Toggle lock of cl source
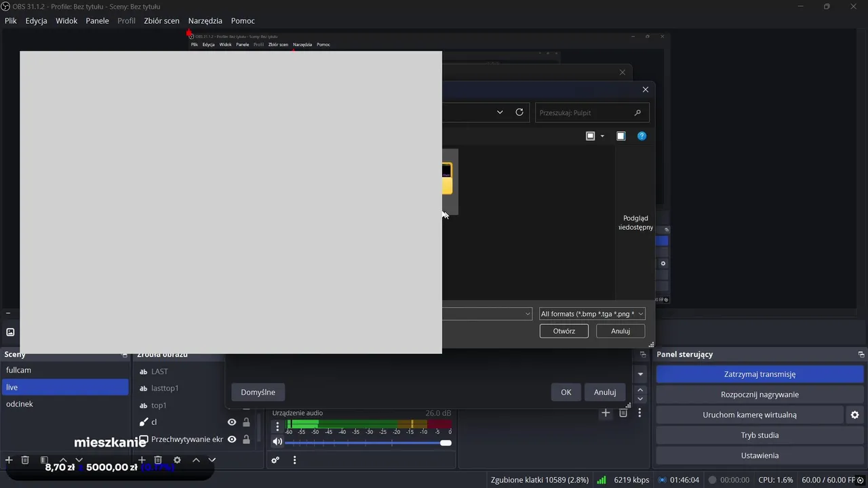The width and height of the screenshot is (868, 488). 246,422
